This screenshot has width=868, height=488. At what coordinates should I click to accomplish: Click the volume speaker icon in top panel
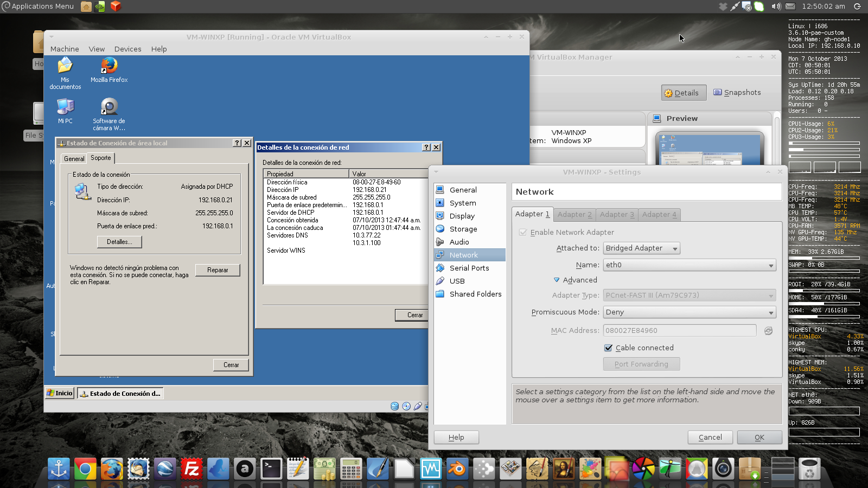[776, 7]
